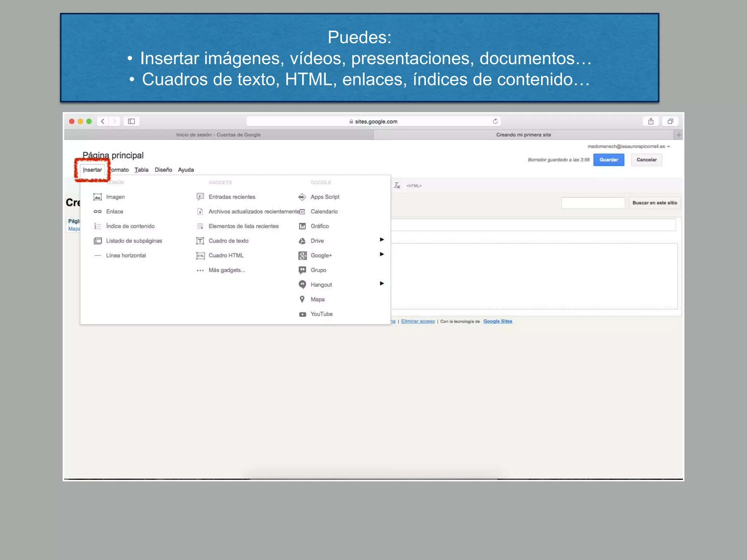Click the Elementos de lista recientes icon
Screen dimensions: 747x560
tap(200, 226)
